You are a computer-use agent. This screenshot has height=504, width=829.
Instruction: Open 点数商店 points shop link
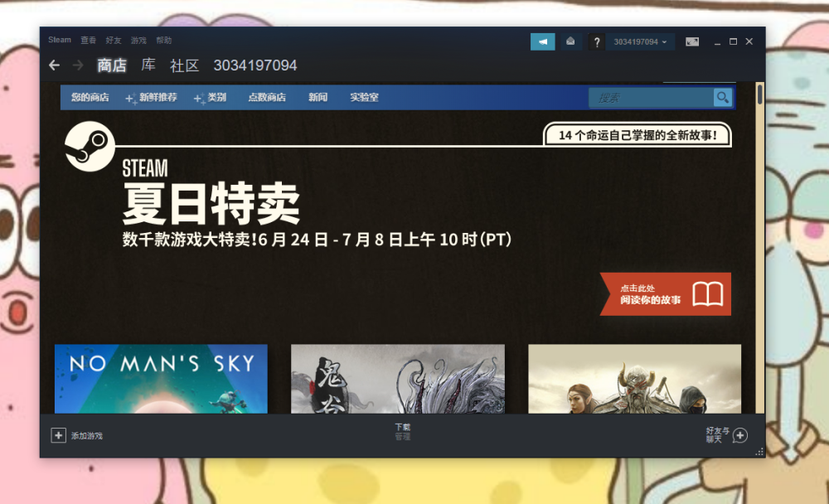pyautogui.click(x=267, y=97)
